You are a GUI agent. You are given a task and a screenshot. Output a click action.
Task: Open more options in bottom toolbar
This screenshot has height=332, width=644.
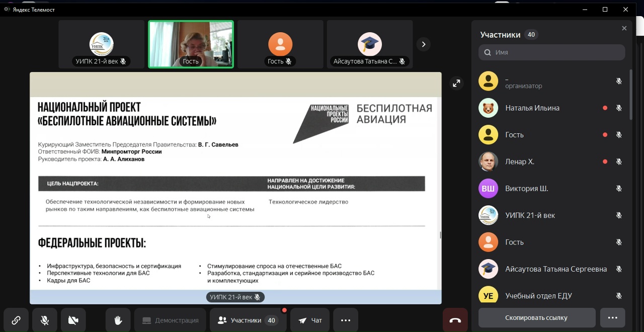[x=345, y=320]
